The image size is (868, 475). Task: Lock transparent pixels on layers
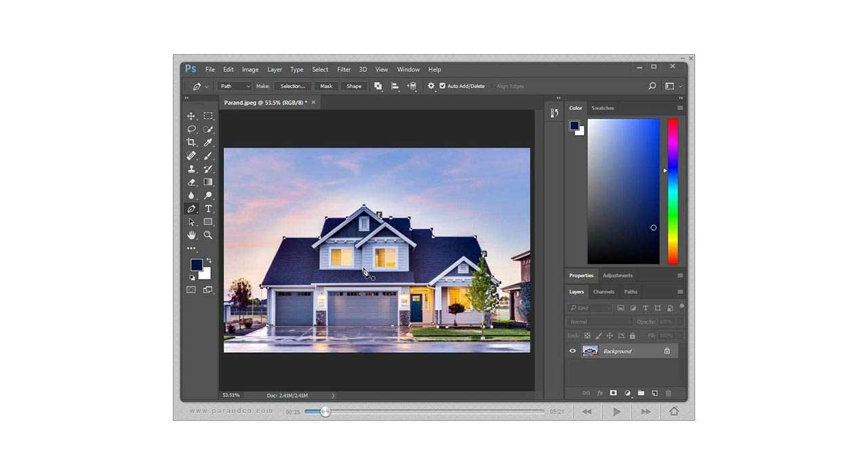pos(587,335)
